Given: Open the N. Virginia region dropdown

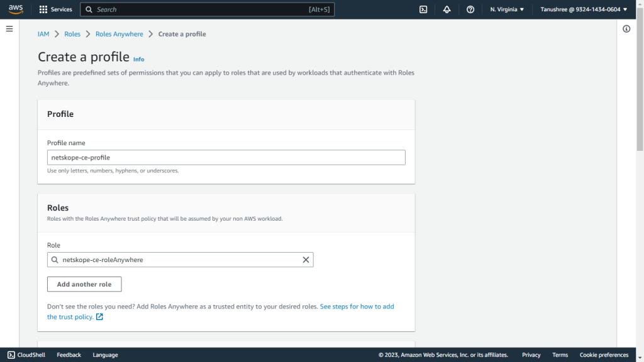Looking at the screenshot, I should [507, 9].
